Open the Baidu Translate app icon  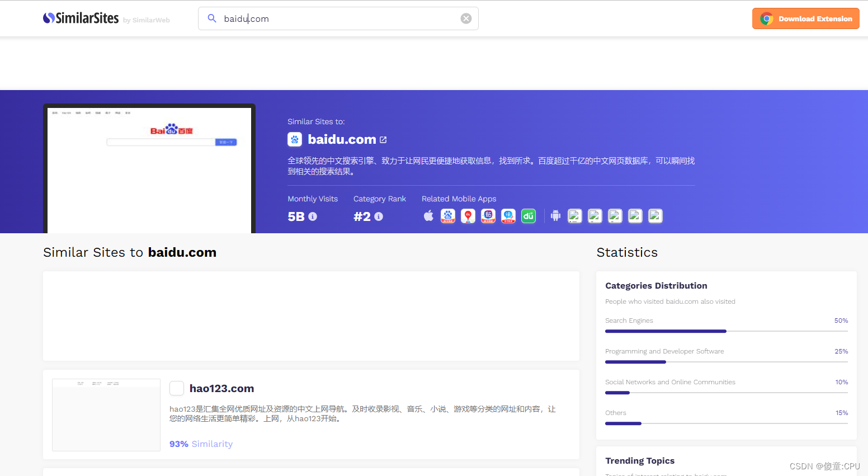[x=508, y=216]
